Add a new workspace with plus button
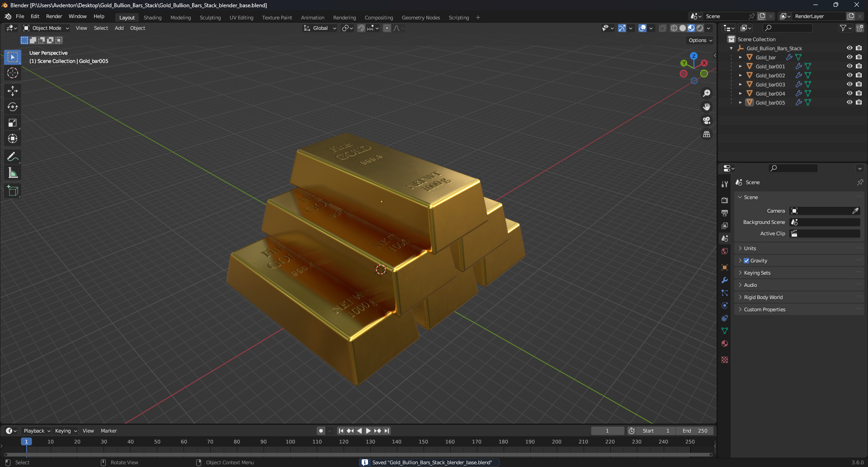 (478, 18)
